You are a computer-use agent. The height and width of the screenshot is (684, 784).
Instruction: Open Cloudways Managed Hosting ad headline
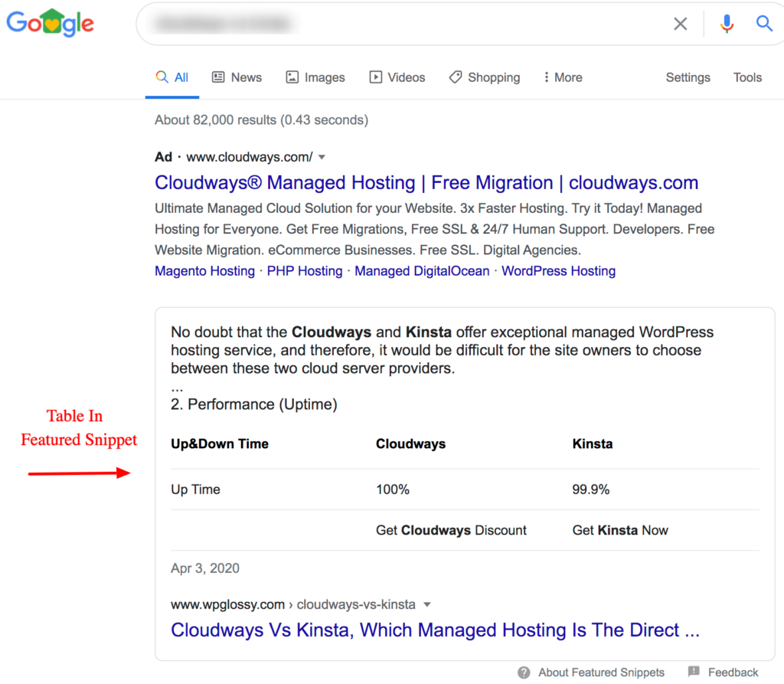click(426, 182)
